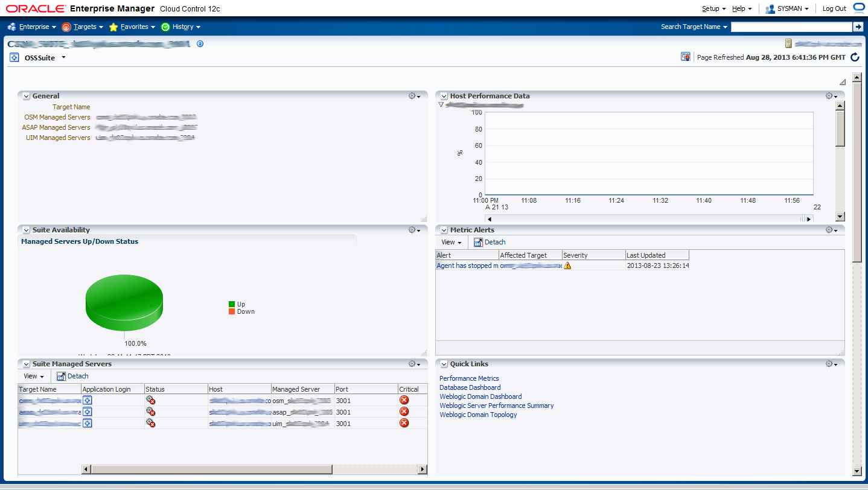Focus the Search Target Name input field
The image size is (868, 490).
791,27
